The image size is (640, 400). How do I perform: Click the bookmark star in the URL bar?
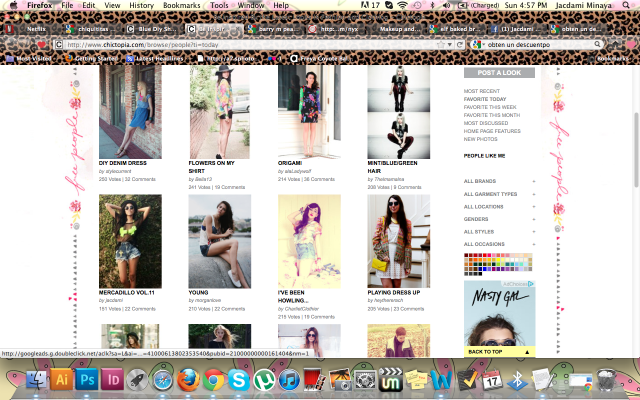[x=440, y=44]
